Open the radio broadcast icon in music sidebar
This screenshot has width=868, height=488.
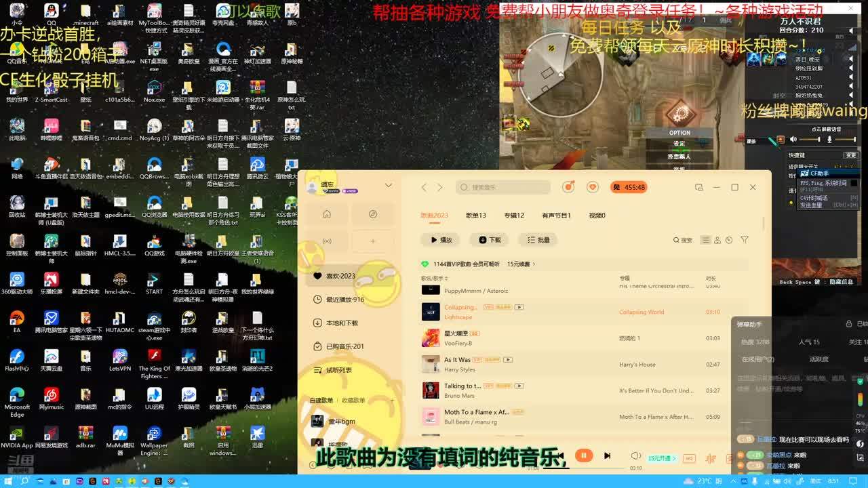point(327,241)
